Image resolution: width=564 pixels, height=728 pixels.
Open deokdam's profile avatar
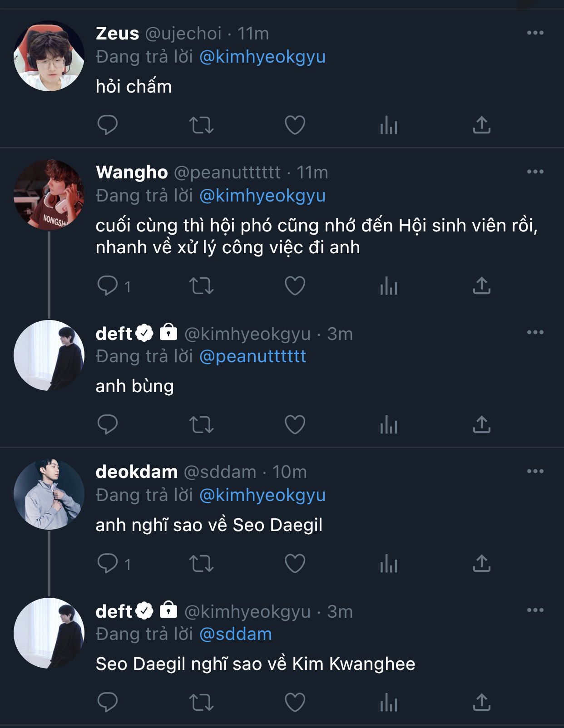(49, 494)
